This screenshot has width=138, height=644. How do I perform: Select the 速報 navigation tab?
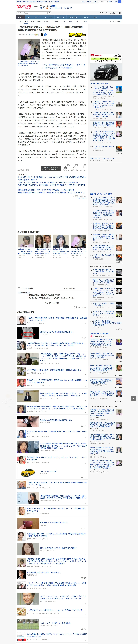point(28,17)
